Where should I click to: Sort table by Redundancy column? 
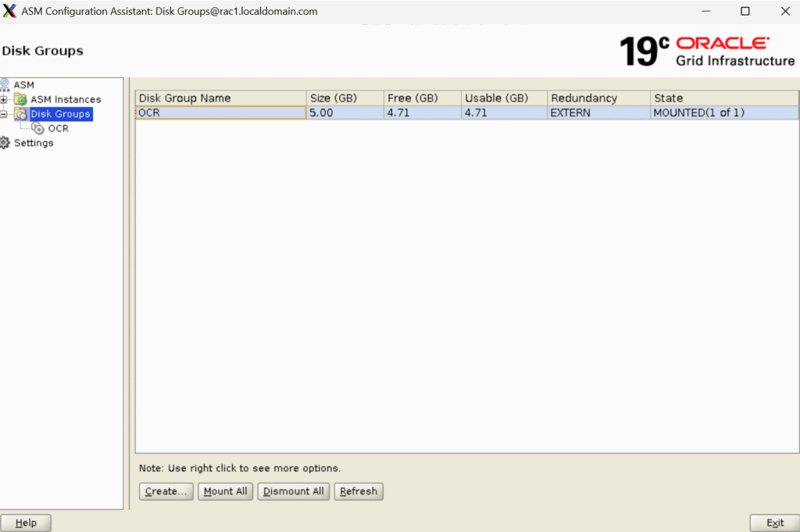tap(598, 98)
